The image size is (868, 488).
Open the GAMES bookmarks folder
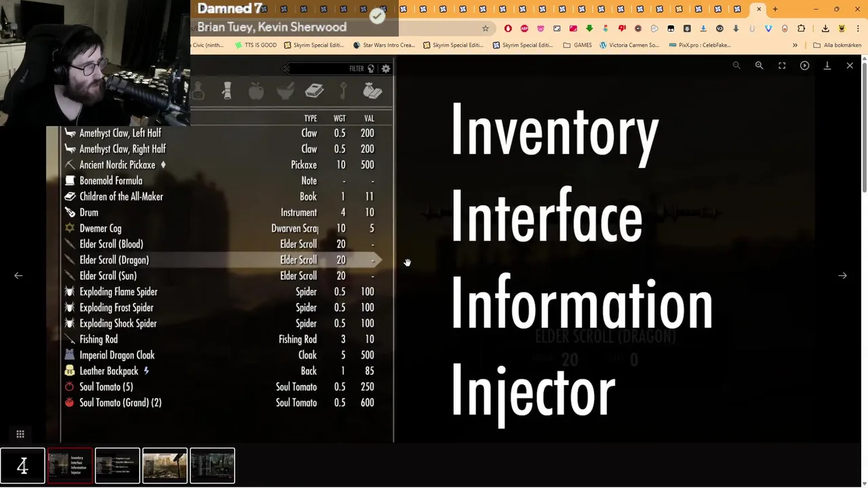click(577, 45)
